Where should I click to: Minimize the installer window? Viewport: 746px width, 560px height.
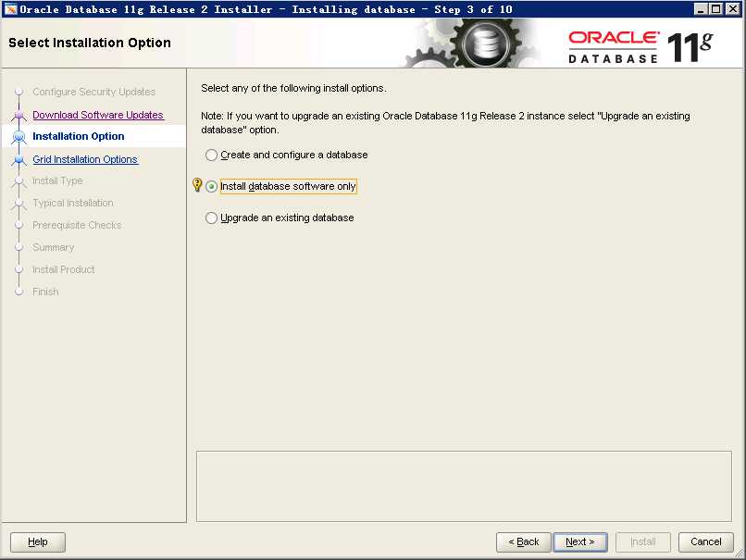[x=701, y=9]
